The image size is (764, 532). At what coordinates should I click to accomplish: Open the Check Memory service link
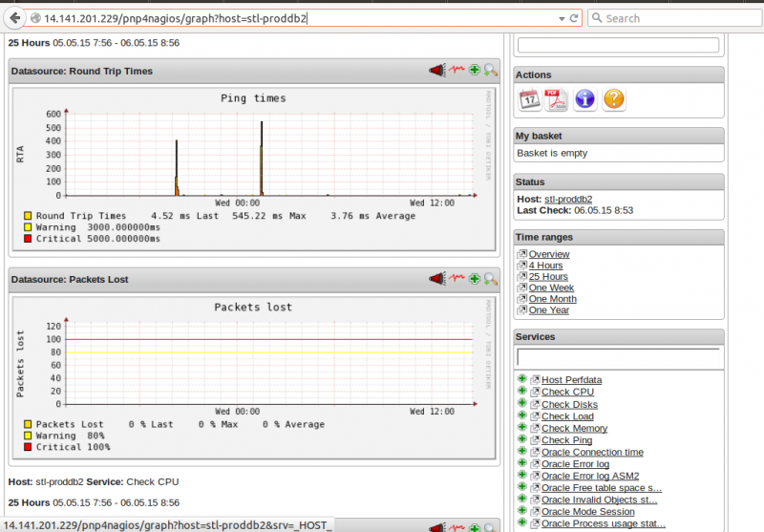pos(575,429)
